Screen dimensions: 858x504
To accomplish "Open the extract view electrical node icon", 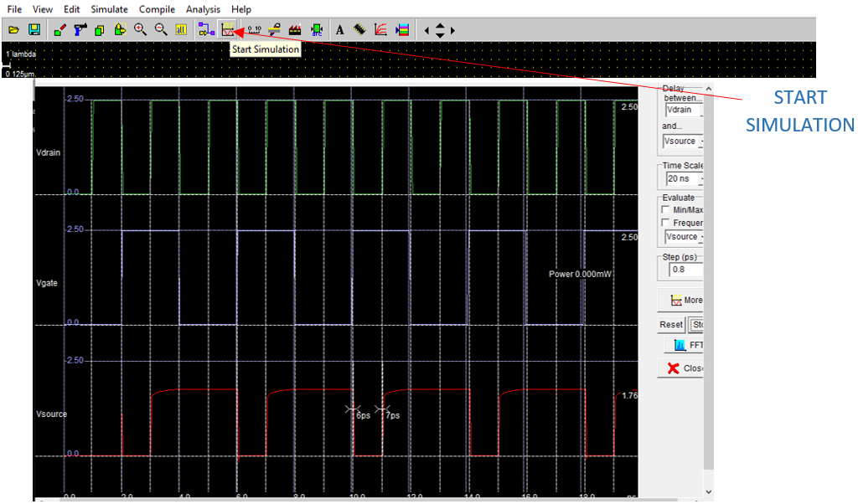I will coord(206,30).
